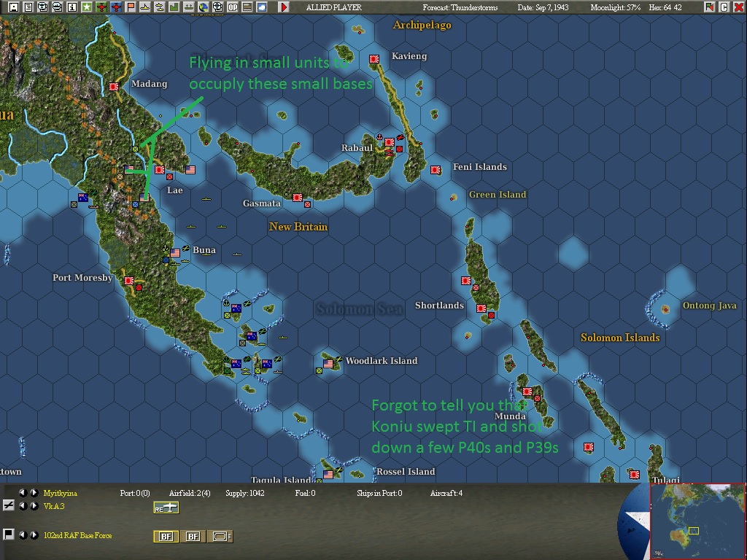Select the Japanese base flag at Rabaul

390,142
